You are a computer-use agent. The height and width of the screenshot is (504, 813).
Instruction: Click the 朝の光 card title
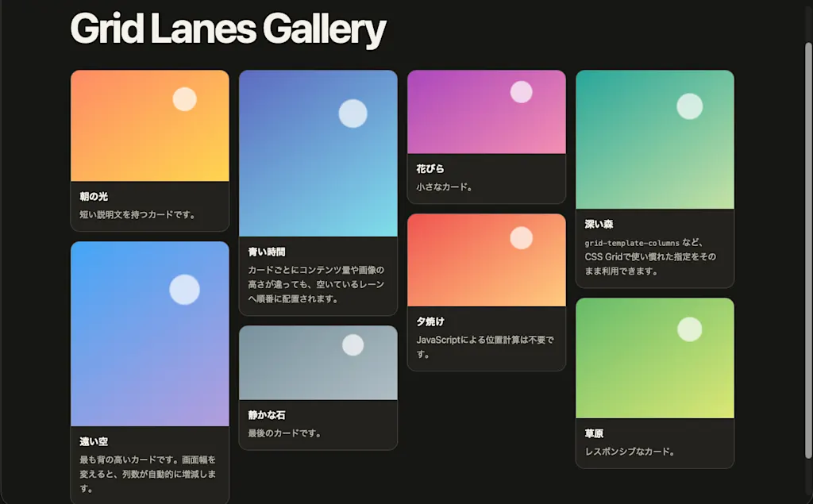(x=94, y=197)
